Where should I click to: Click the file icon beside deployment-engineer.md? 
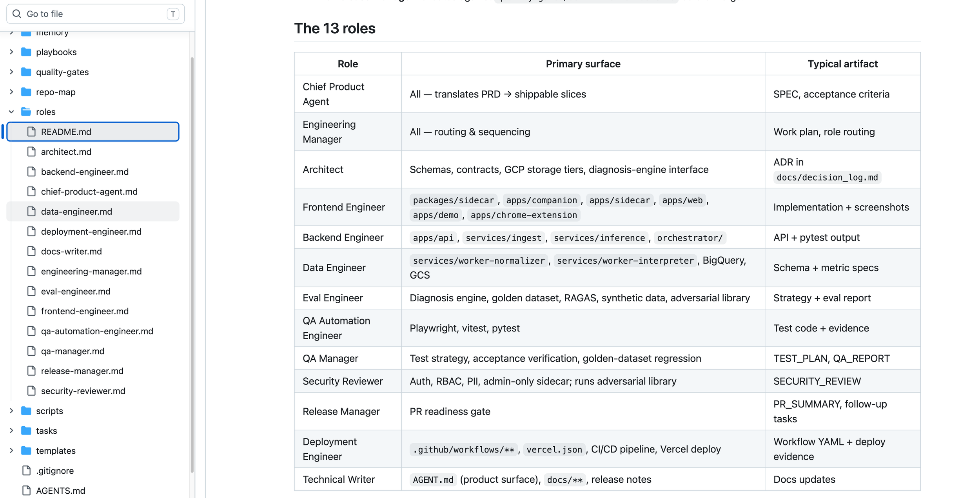[x=31, y=232]
